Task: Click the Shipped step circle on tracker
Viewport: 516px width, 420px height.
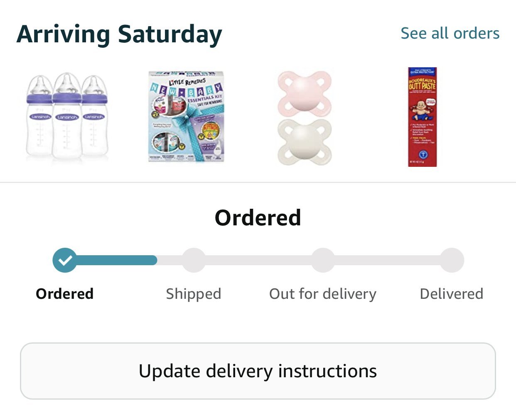Action: [194, 260]
